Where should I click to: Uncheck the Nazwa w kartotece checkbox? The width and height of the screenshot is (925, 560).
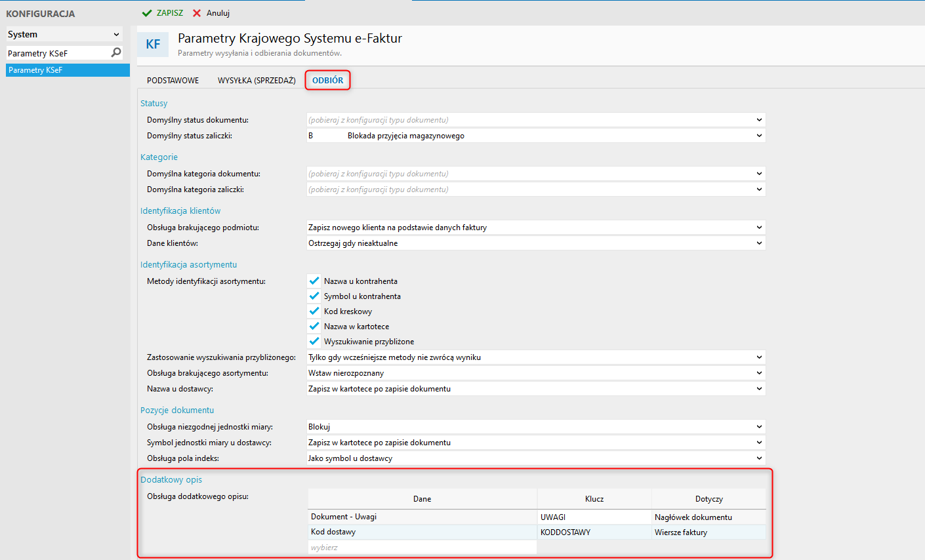click(314, 326)
